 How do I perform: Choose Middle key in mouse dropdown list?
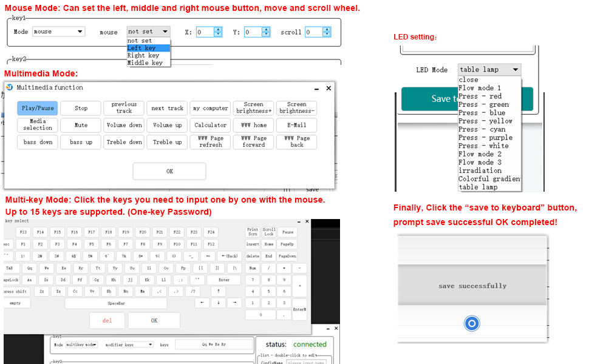148,63
